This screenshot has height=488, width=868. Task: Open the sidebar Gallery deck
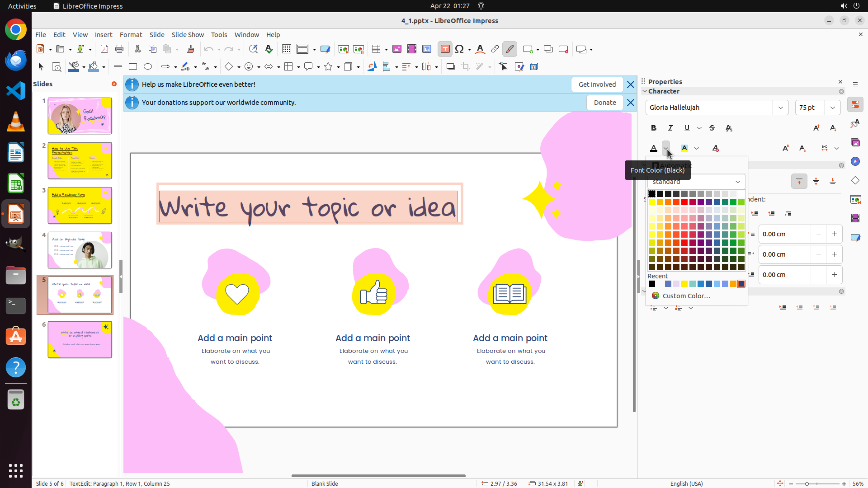[x=855, y=142]
